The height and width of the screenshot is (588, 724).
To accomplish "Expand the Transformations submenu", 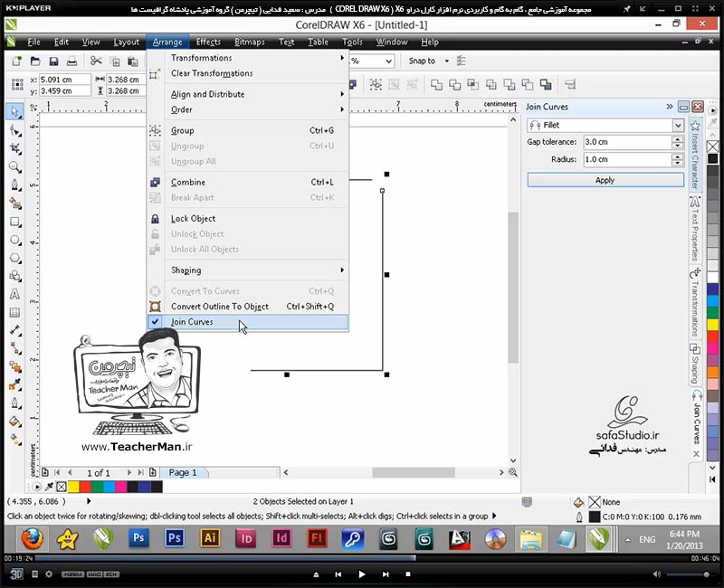I will (x=247, y=58).
